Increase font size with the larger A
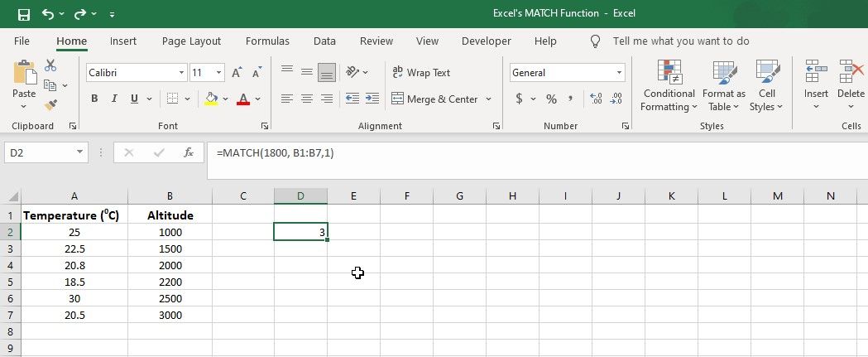 pos(237,73)
